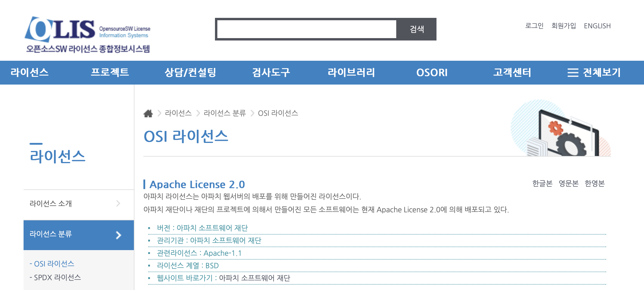Click the 라이선스 분류 chevron arrow
644x290 pixels.
click(119, 235)
